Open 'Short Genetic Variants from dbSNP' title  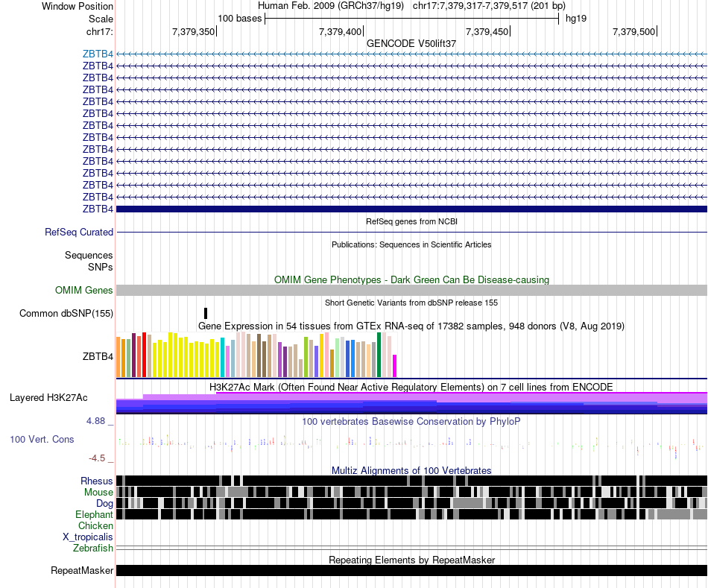[411, 303]
